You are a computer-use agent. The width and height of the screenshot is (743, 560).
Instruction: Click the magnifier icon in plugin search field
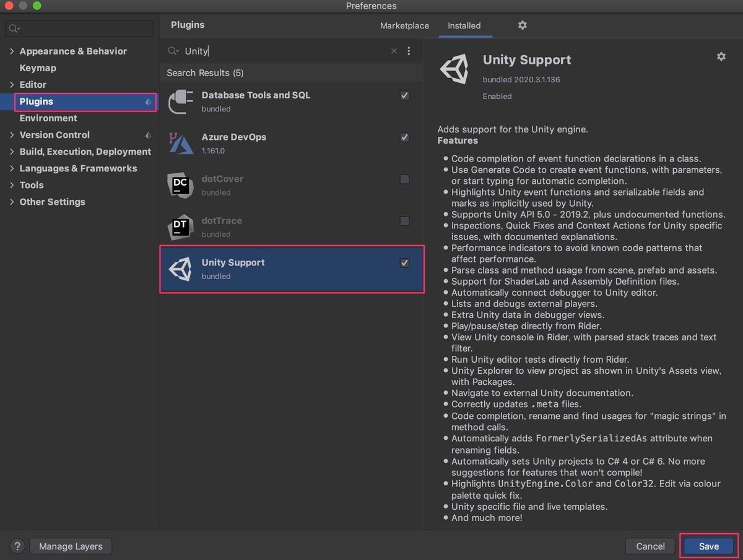(x=173, y=51)
